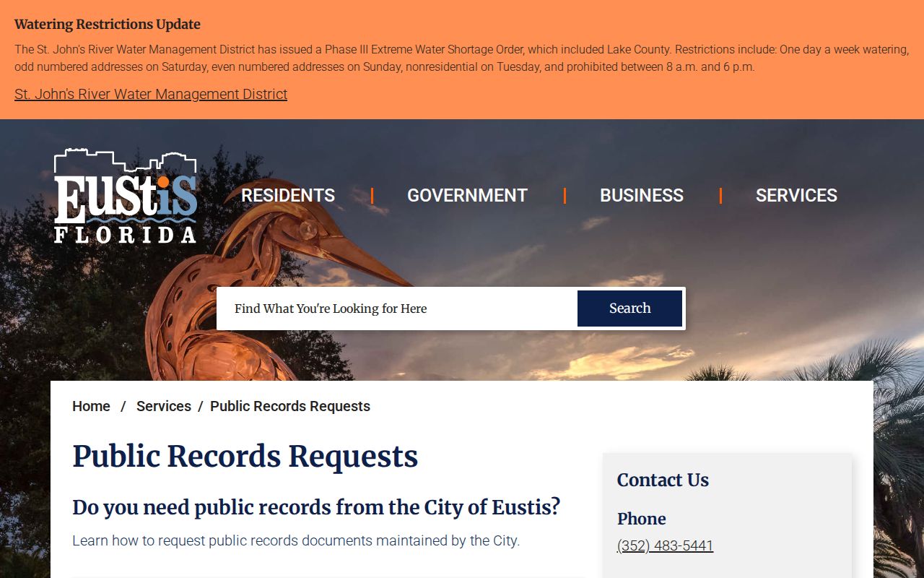Click the Phone label in Contact Us
This screenshot has width=924, height=578.
tap(641, 519)
